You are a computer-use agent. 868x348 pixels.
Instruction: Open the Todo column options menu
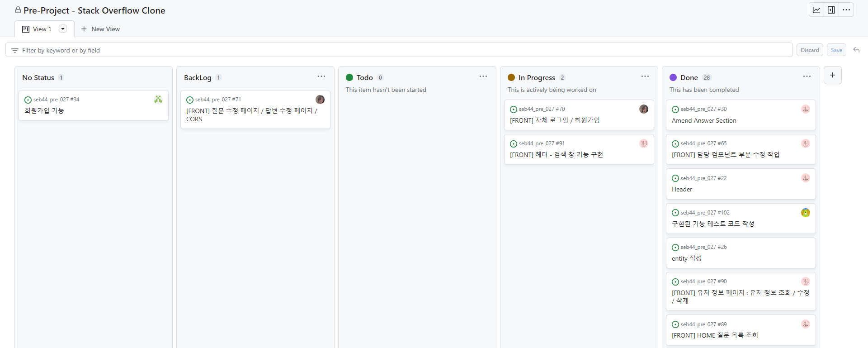(x=483, y=76)
